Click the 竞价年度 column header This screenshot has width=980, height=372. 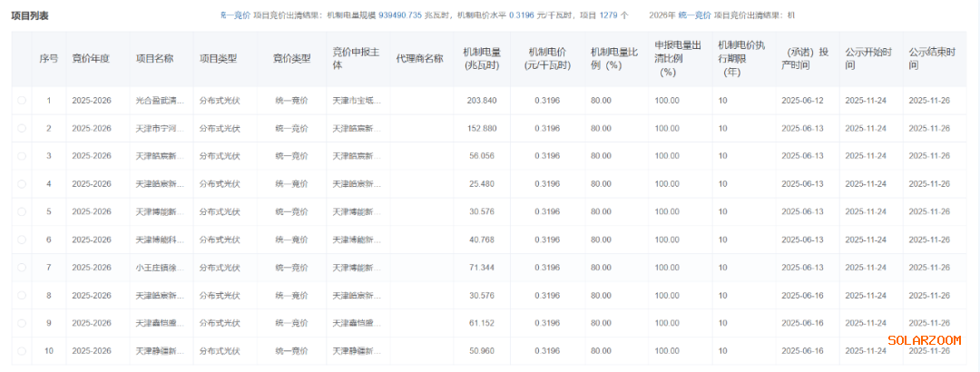pyautogui.click(x=91, y=59)
